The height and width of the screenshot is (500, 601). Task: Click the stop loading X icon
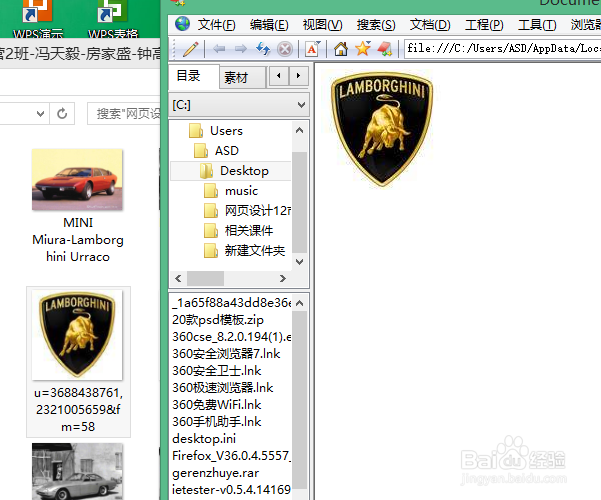285,49
